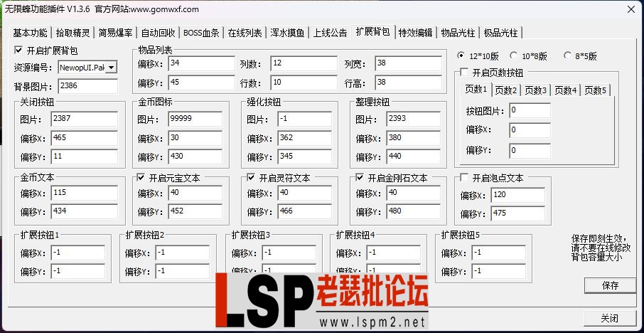Select the 8*5版 radio option

pyautogui.click(x=567, y=55)
